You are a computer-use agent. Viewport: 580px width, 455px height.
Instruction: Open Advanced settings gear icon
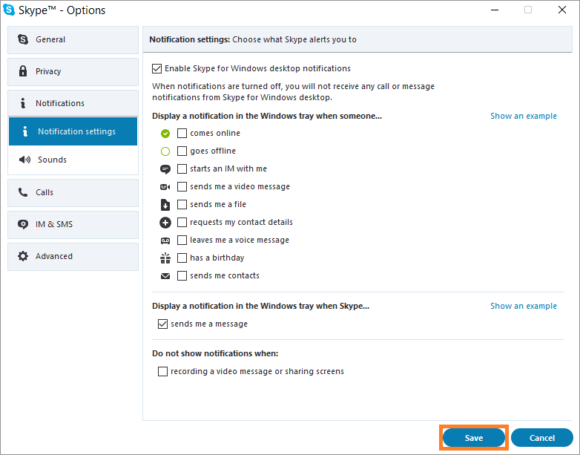(23, 256)
